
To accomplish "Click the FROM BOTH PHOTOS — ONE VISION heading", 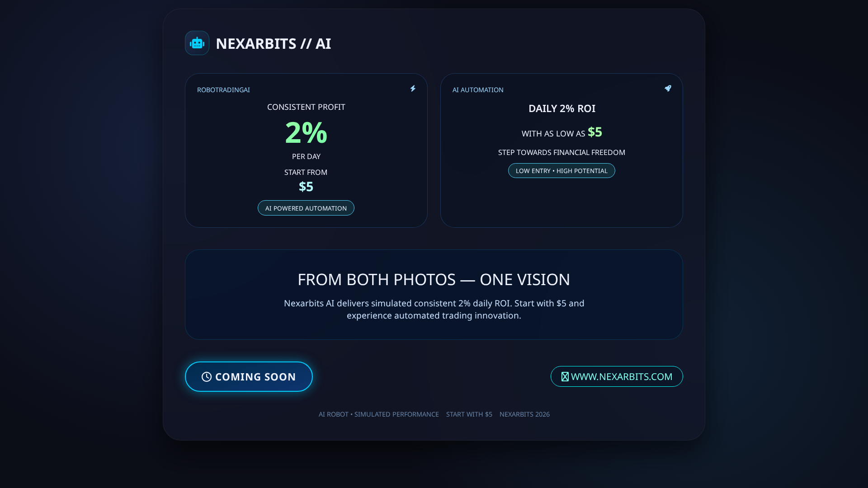I will 434,279.
